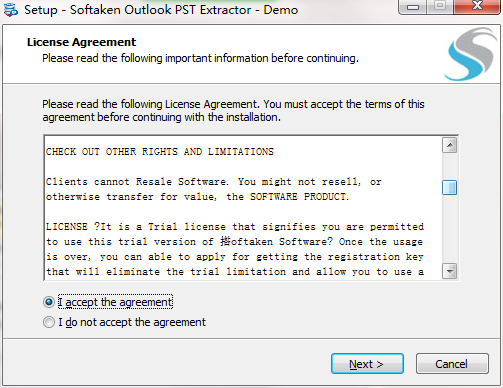This screenshot has width=503, height=388.
Task: Choose 'I do not accept the agreement' option
Action: coord(49,322)
